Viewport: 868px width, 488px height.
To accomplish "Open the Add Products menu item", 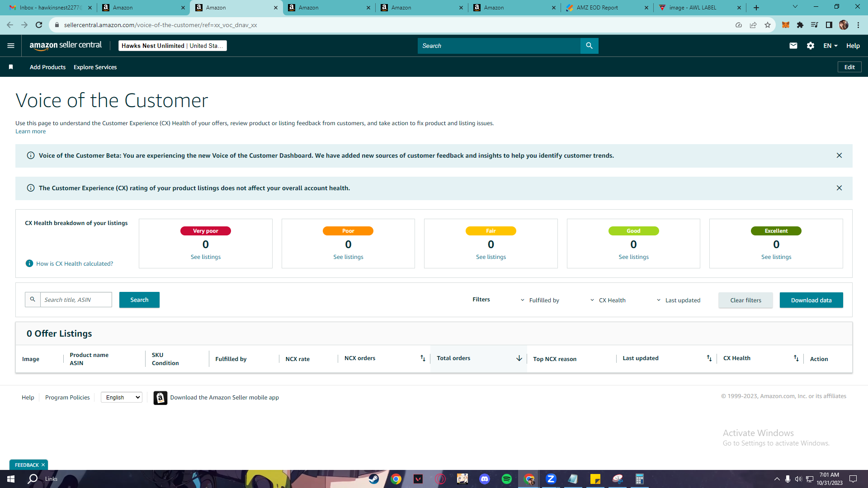I will pos(47,67).
